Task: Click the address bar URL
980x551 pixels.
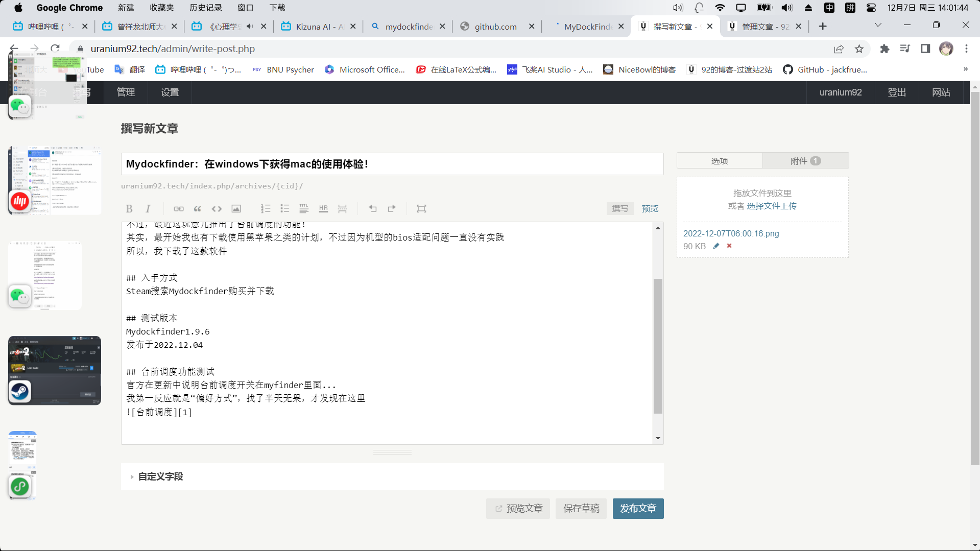Action: tap(173, 49)
